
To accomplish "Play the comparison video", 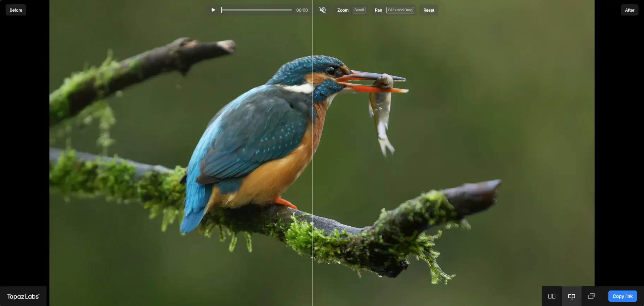I will (x=213, y=10).
